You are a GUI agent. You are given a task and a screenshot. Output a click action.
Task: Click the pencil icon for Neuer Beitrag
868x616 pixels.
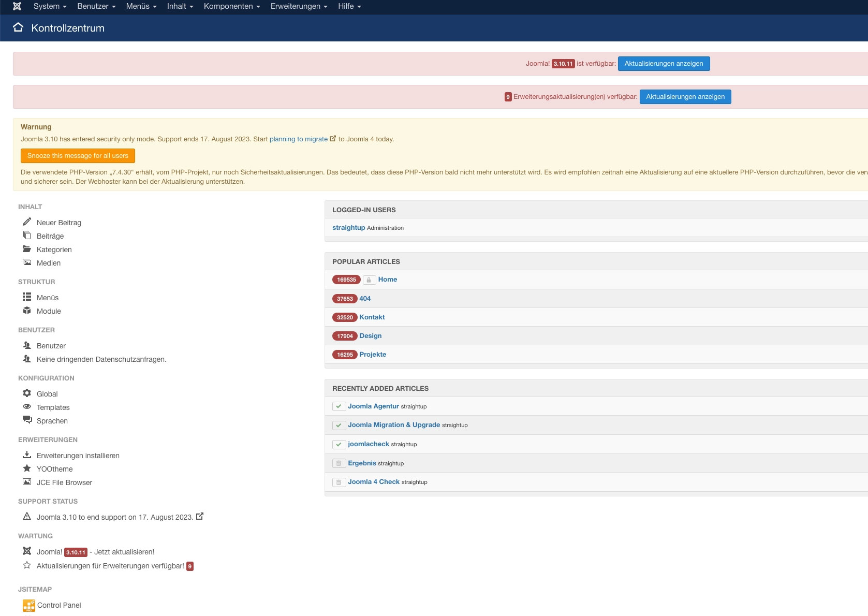27,222
